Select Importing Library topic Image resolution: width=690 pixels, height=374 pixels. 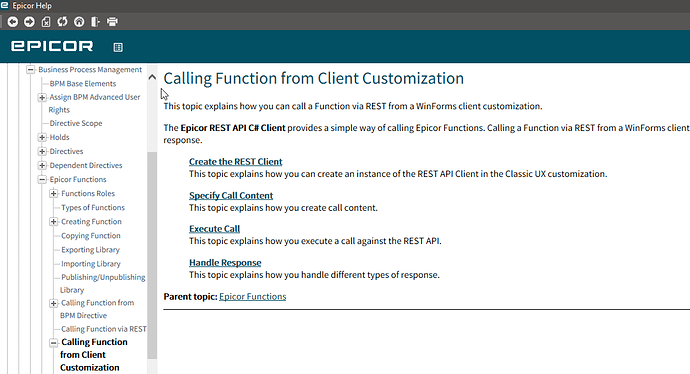click(x=91, y=264)
